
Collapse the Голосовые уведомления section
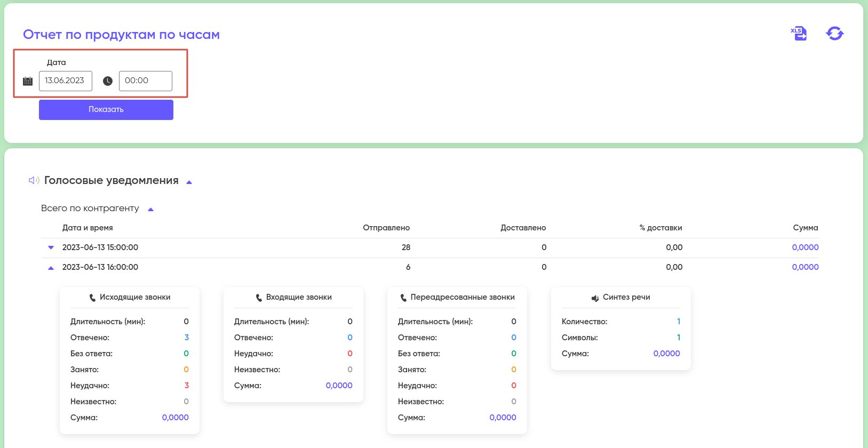[x=189, y=182]
